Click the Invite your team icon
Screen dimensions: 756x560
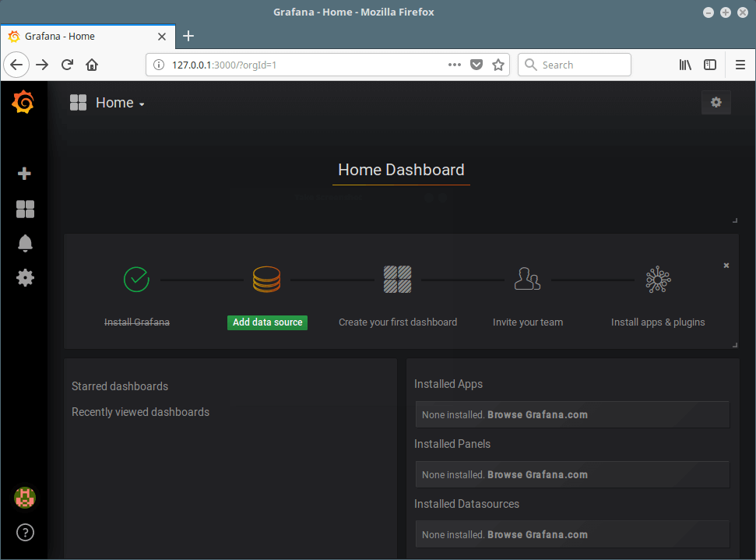click(527, 279)
